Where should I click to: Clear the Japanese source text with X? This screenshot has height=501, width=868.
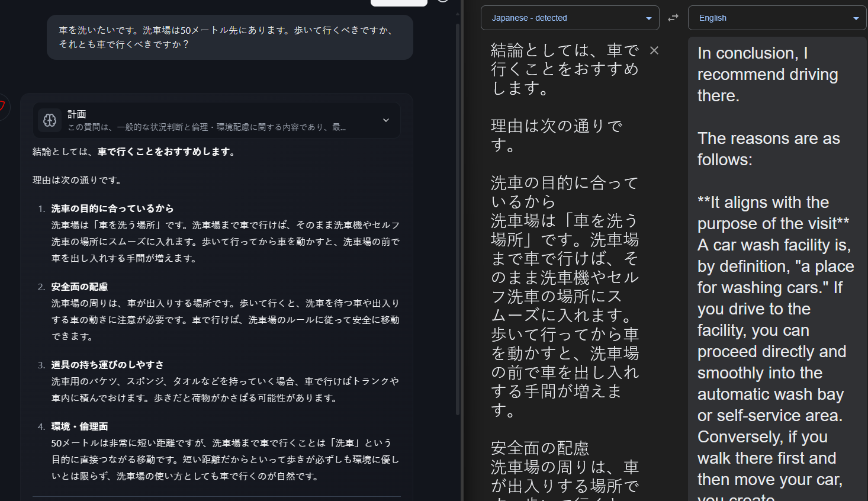tap(654, 50)
